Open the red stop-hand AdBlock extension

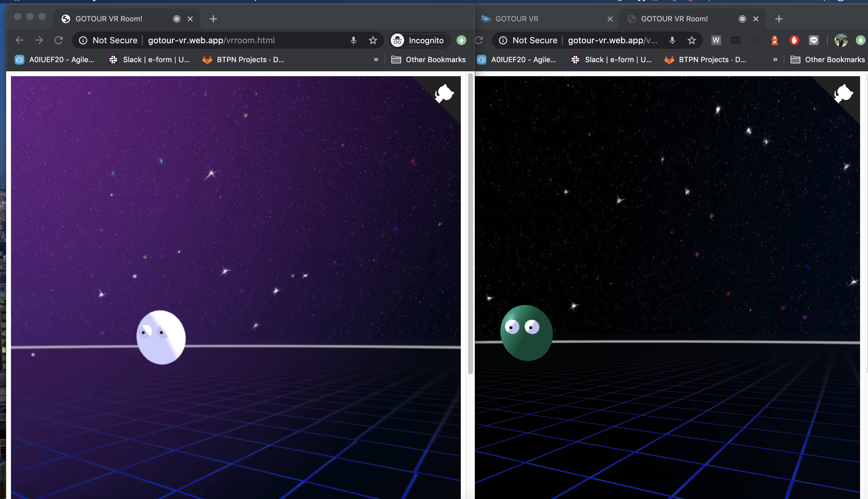tap(794, 41)
